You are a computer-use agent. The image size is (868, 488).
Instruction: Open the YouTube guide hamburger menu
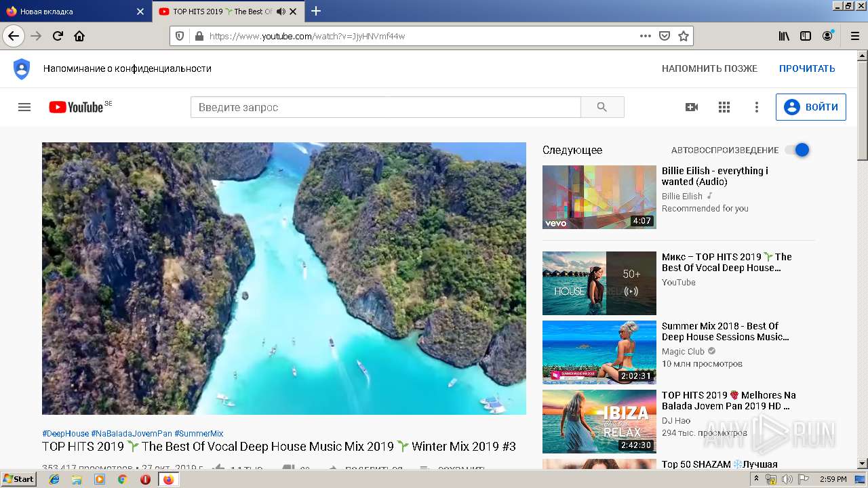pyautogui.click(x=24, y=107)
